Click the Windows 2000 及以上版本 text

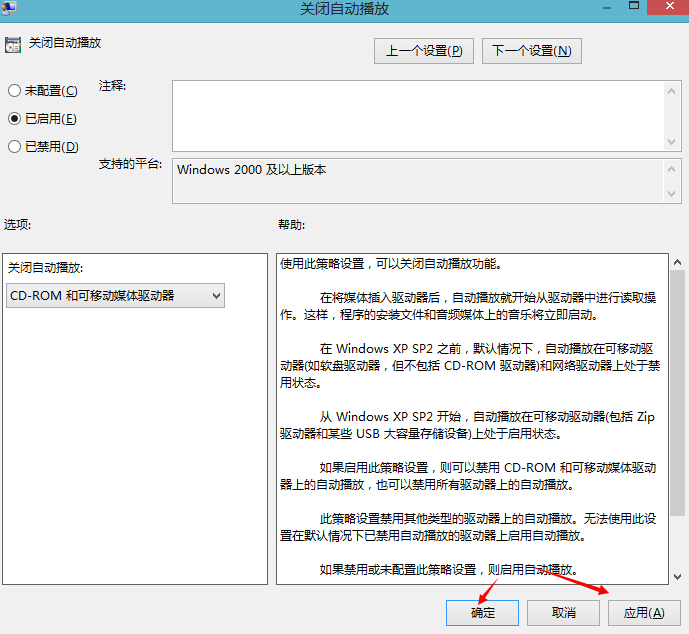[x=252, y=170]
